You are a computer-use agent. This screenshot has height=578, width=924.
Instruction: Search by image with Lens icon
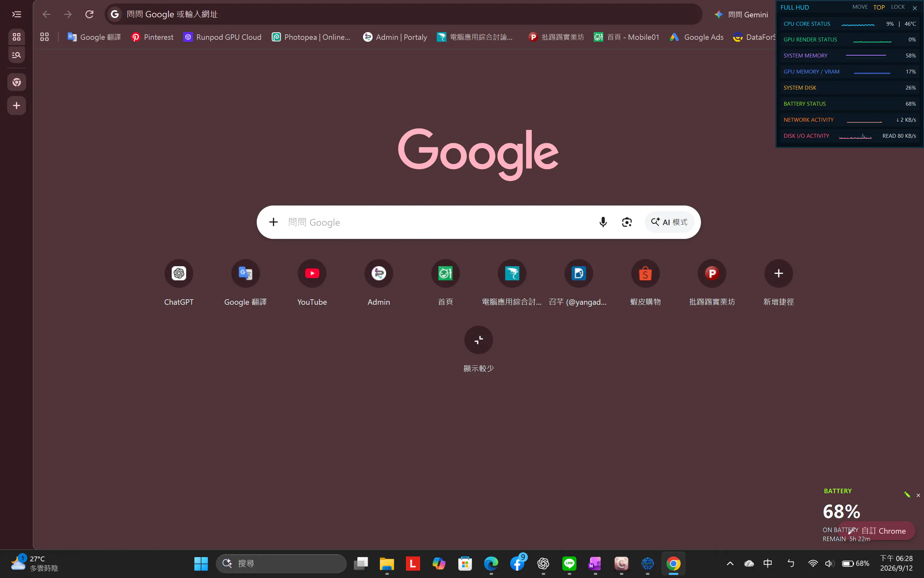(x=626, y=222)
